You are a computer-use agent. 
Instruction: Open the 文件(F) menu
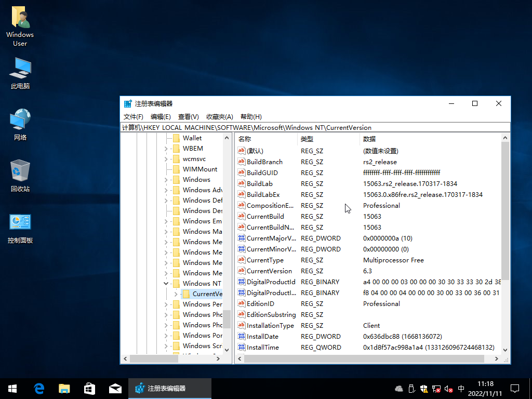point(134,117)
